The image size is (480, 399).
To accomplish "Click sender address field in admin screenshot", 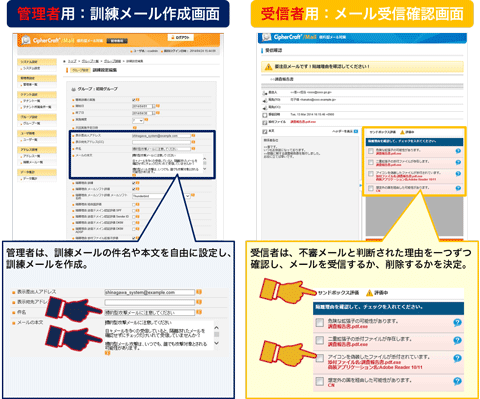I will (x=161, y=136).
